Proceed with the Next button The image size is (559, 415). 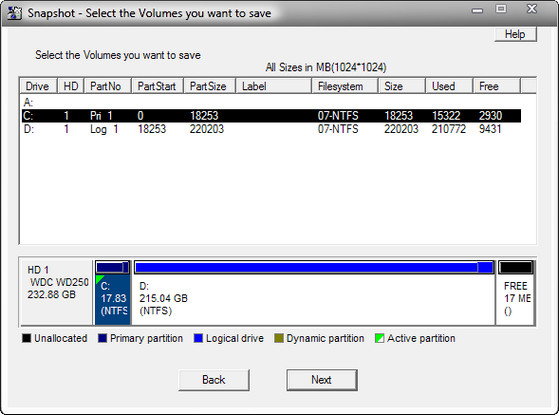(322, 380)
